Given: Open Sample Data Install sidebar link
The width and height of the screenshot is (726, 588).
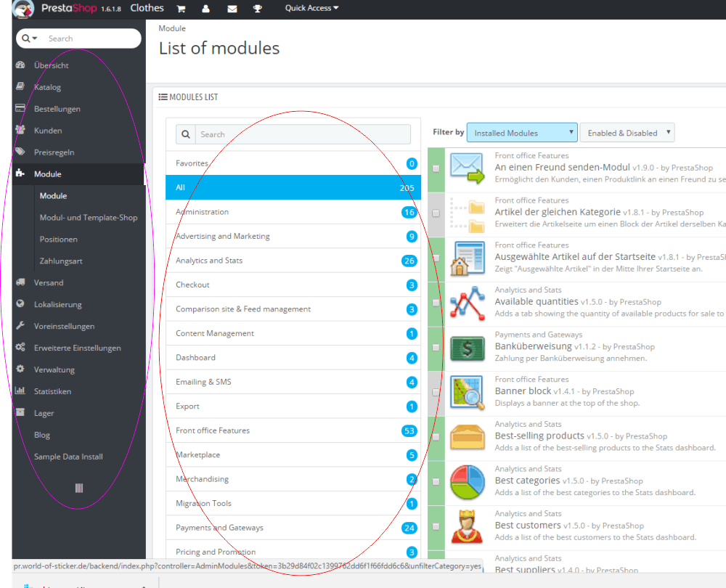Looking at the screenshot, I should pyautogui.click(x=68, y=457).
